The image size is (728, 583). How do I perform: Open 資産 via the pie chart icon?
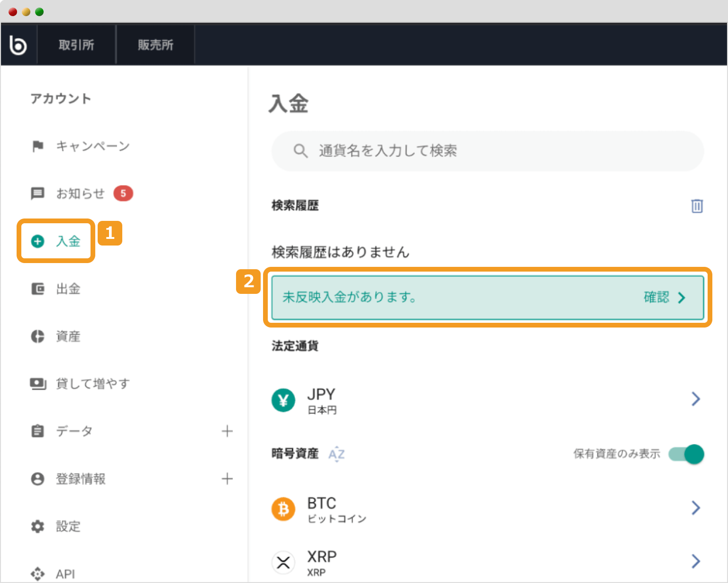[x=37, y=337]
